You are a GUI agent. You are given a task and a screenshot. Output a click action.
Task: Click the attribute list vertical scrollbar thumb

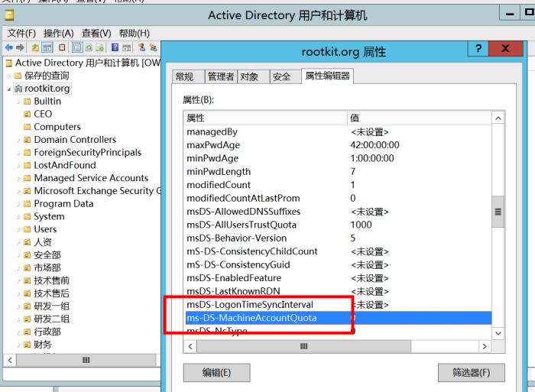[498, 212]
